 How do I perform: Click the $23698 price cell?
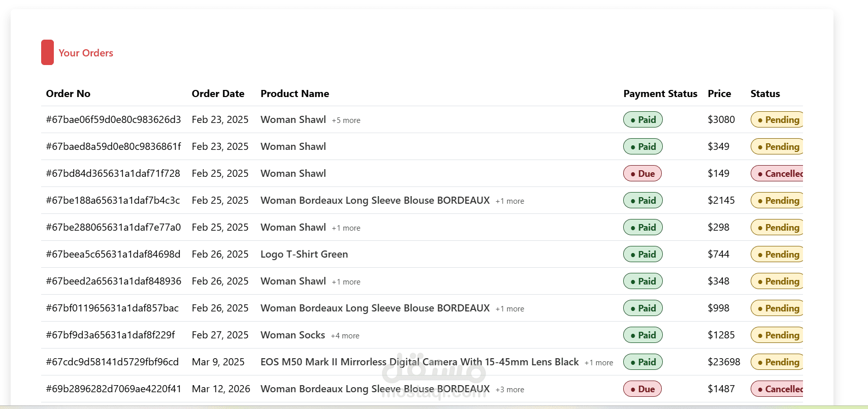(723, 362)
